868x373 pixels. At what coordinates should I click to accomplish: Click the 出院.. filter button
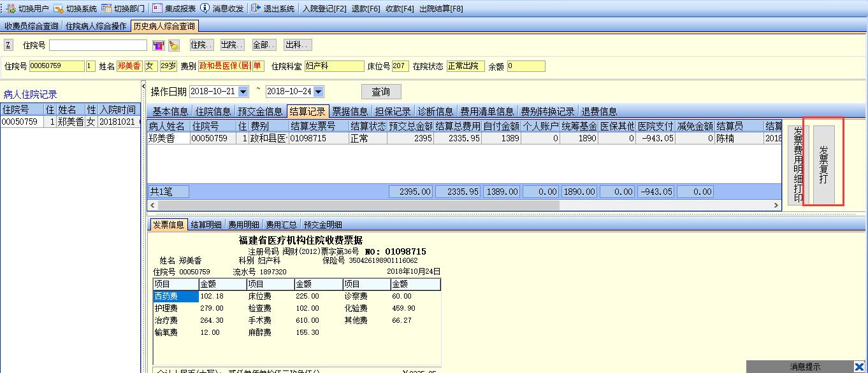pyautogui.click(x=233, y=45)
